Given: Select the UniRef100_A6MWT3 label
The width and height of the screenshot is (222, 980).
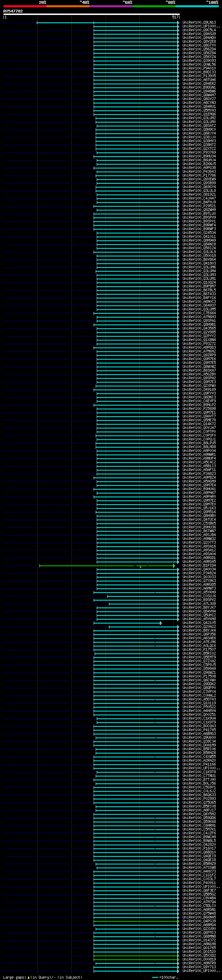Looking at the screenshot, I should [x=199, y=588].
